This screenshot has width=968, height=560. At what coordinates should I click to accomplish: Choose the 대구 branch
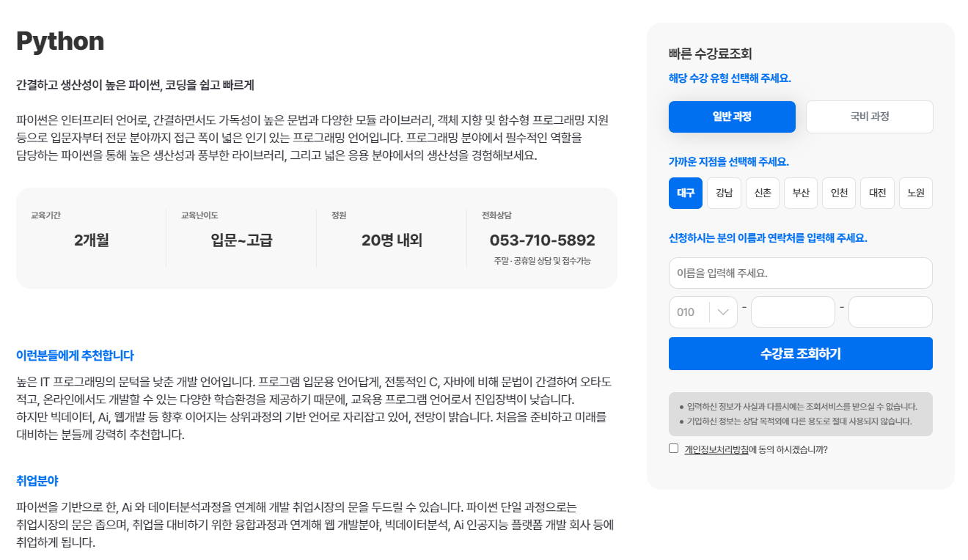pos(686,193)
